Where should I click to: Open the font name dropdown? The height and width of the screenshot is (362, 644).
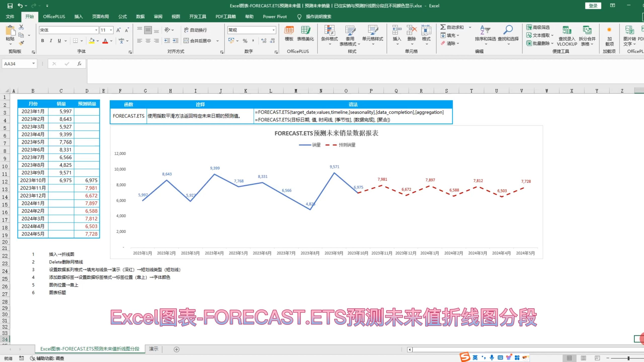(96, 30)
